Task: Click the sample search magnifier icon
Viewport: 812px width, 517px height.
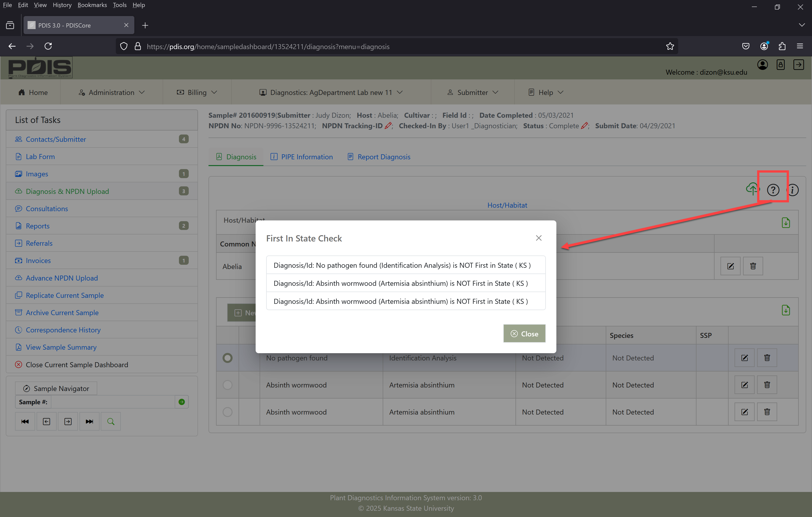Action: tap(111, 421)
